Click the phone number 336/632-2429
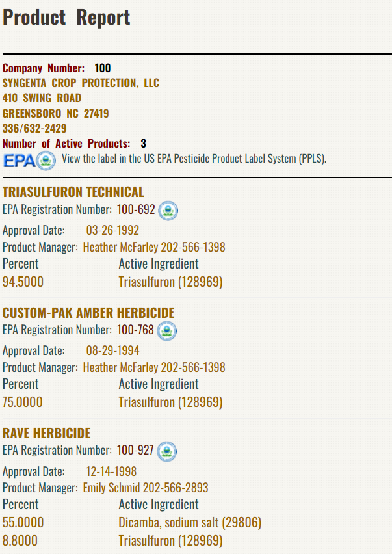The height and width of the screenshot is (554, 392). (x=34, y=128)
